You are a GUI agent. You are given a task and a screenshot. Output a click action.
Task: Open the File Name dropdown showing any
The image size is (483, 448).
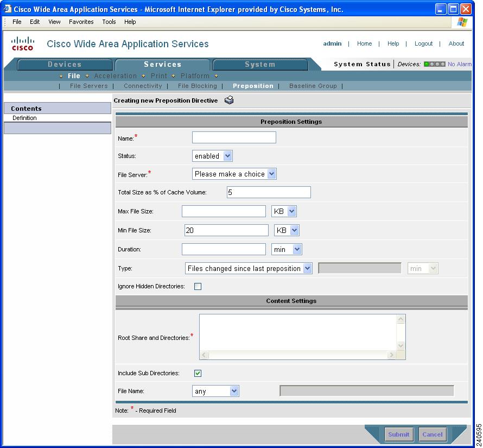click(x=215, y=392)
